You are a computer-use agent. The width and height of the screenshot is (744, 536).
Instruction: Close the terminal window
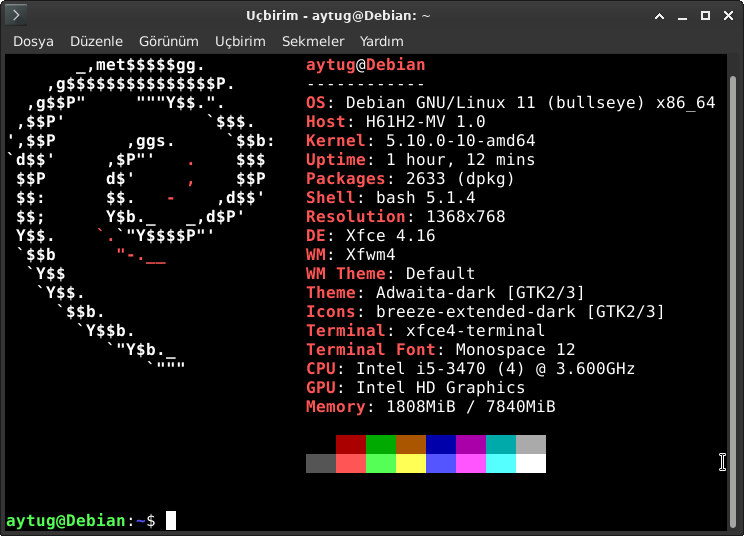click(728, 16)
